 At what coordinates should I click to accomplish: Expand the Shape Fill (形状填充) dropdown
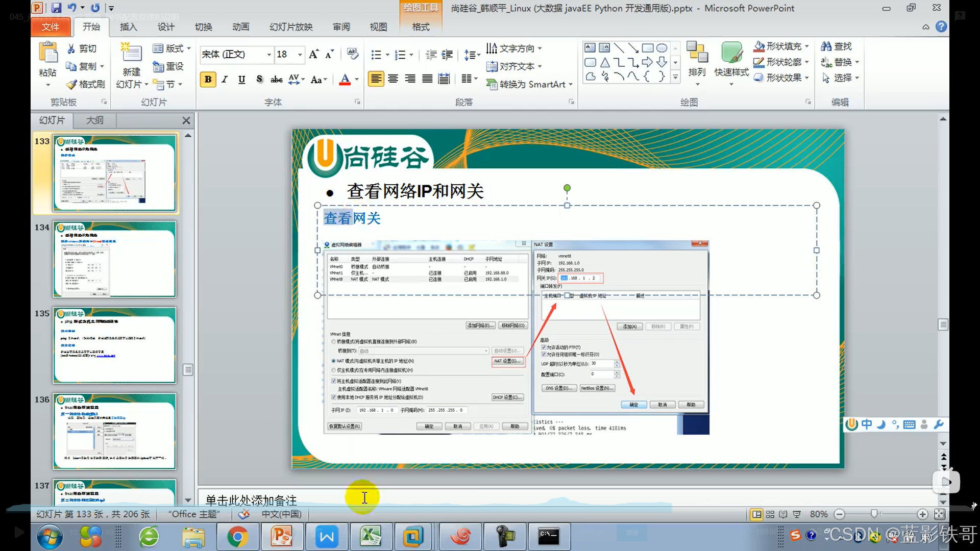807,46
